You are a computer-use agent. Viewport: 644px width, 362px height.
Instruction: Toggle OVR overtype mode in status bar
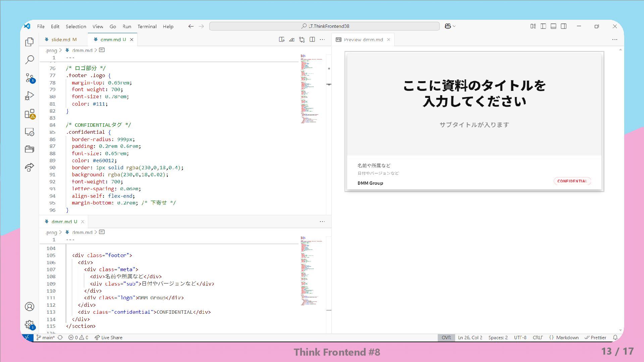[446, 338]
